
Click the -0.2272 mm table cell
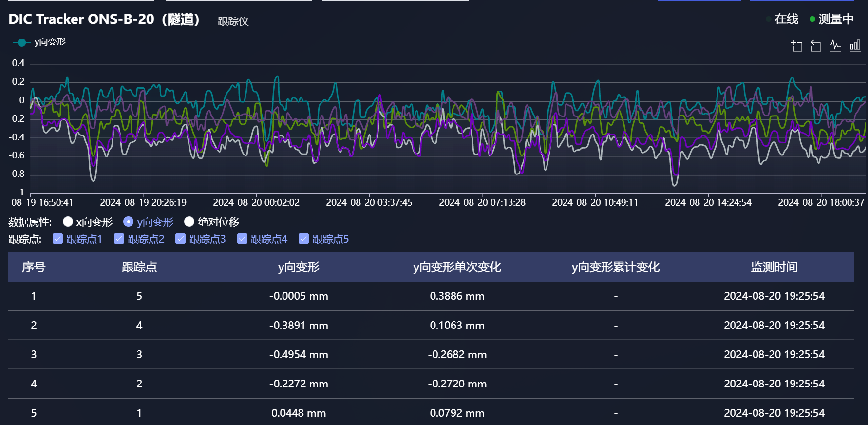pos(299,384)
